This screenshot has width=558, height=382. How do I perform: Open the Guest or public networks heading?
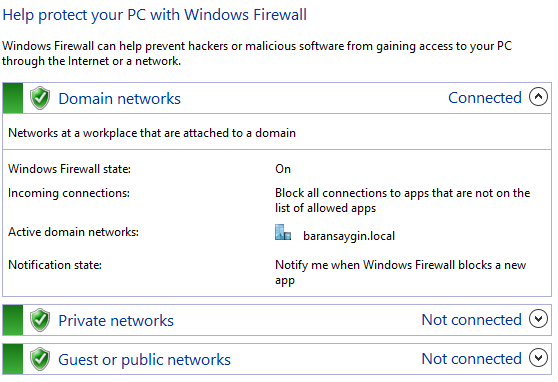[144, 360]
